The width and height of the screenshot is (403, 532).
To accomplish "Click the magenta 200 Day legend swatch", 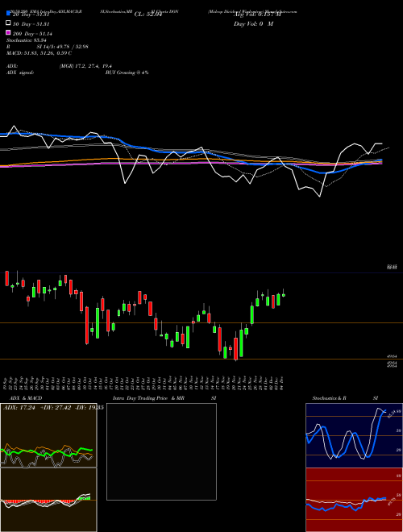I will coord(8,32).
